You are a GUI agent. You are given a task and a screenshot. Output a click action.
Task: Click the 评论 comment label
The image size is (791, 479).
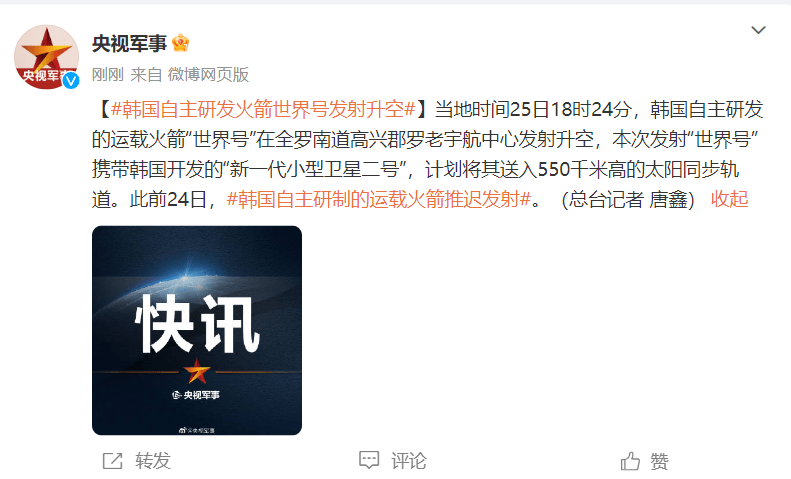click(x=409, y=461)
